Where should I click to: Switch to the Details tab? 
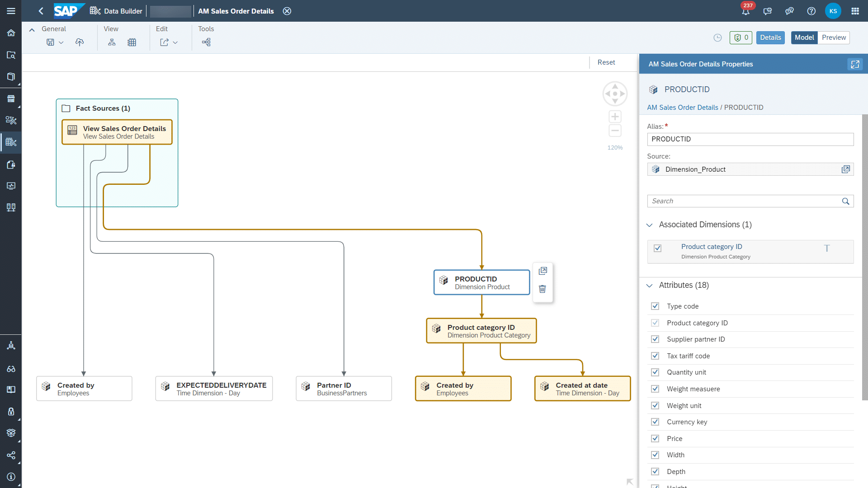coord(770,37)
